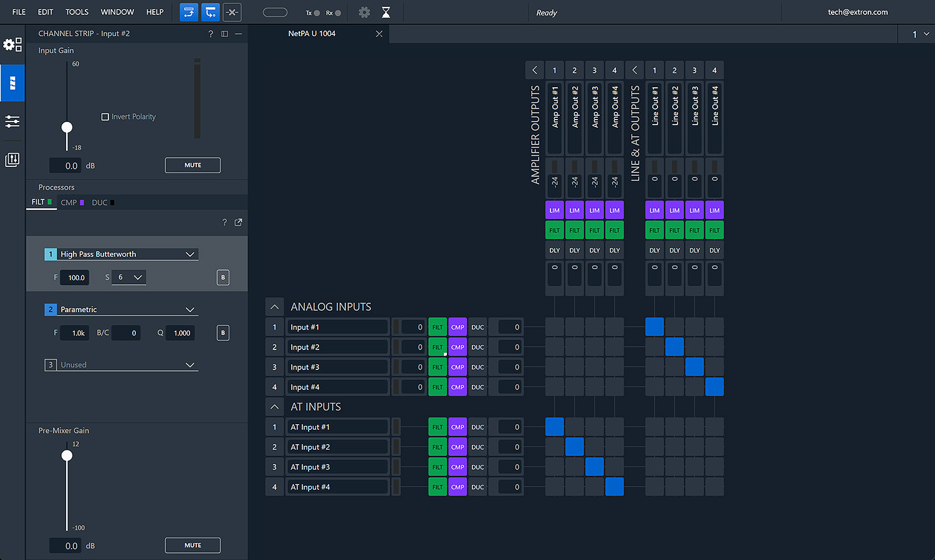Mute the Pre-Mixer Gain
Viewport: 935px width, 560px height.
click(193, 545)
